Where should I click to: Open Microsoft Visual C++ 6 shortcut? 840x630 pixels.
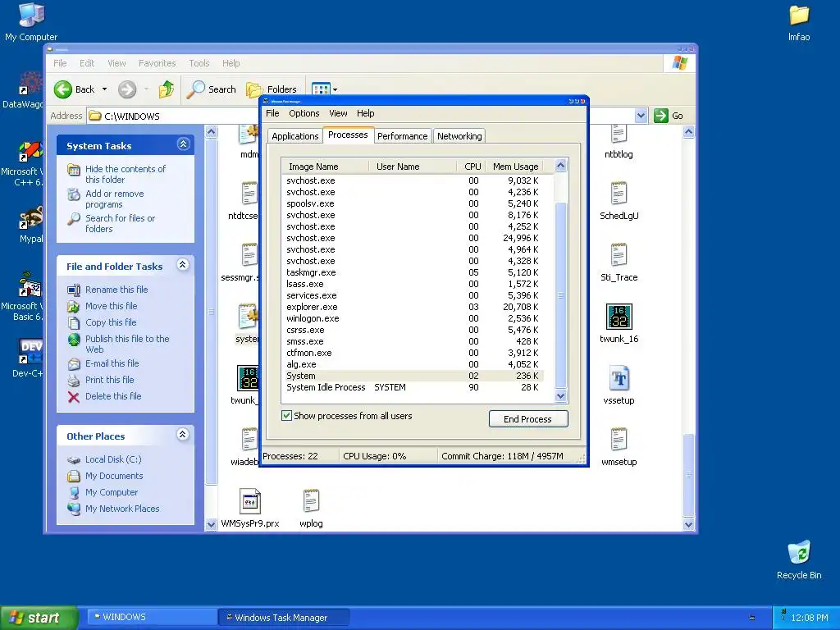pyautogui.click(x=30, y=151)
